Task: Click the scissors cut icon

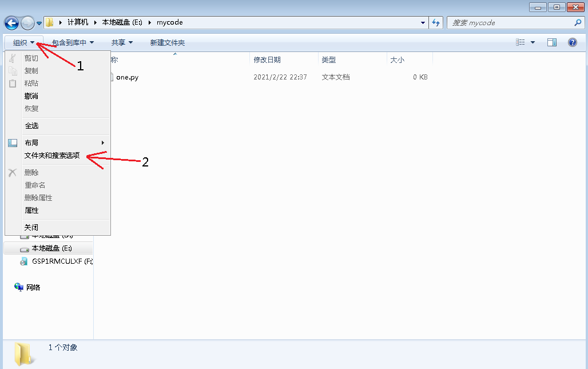Action: click(x=13, y=58)
